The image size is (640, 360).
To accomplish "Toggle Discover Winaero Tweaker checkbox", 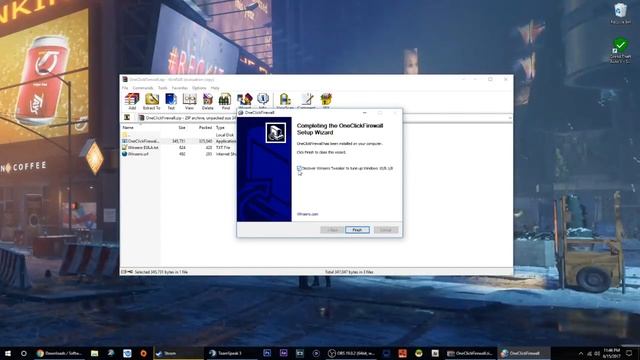I will (300, 168).
